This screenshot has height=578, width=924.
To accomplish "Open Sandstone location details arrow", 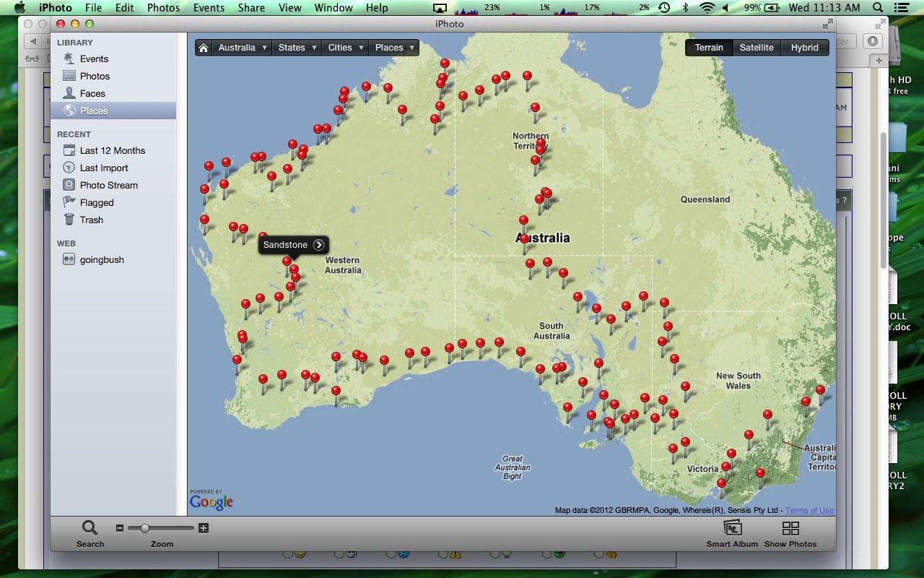I will pyautogui.click(x=318, y=245).
